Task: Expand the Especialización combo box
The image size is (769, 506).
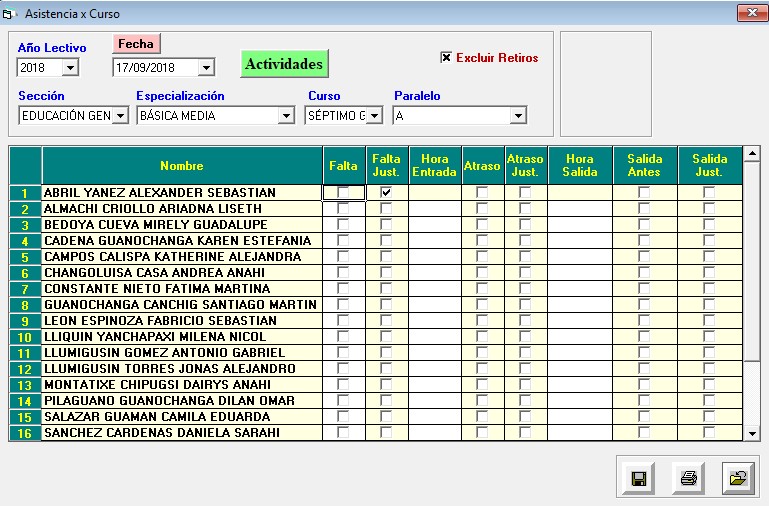Action: coord(285,116)
